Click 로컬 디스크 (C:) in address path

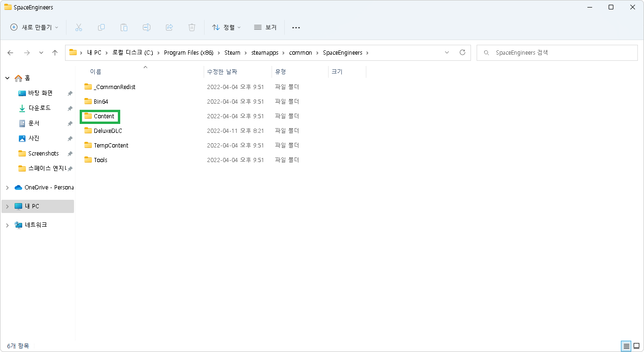(x=132, y=53)
